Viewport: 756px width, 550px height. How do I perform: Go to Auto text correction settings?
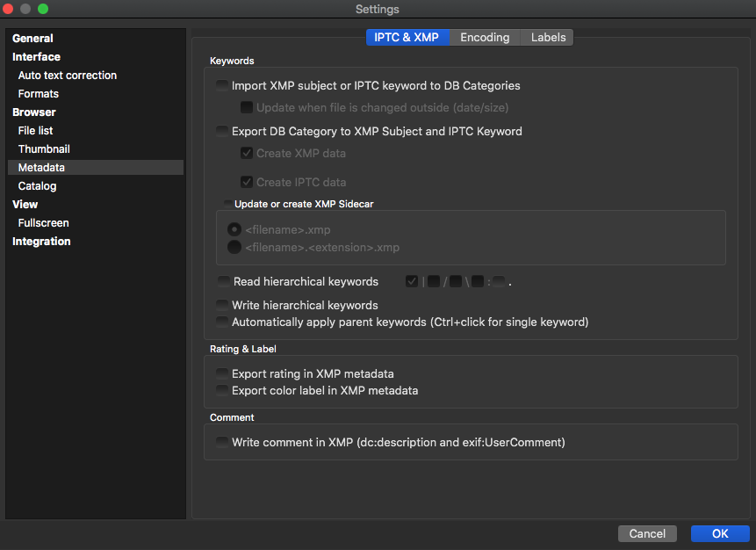point(68,76)
